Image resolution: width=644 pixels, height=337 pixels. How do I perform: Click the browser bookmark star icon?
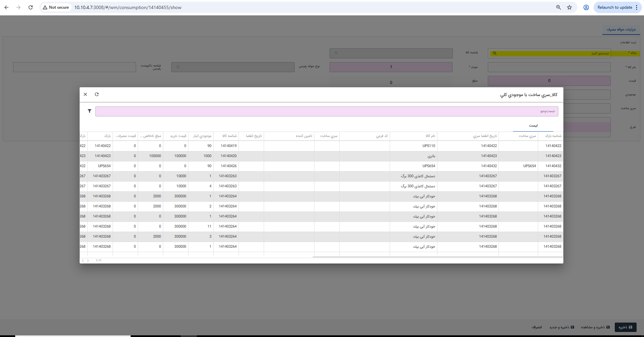point(569,7)
